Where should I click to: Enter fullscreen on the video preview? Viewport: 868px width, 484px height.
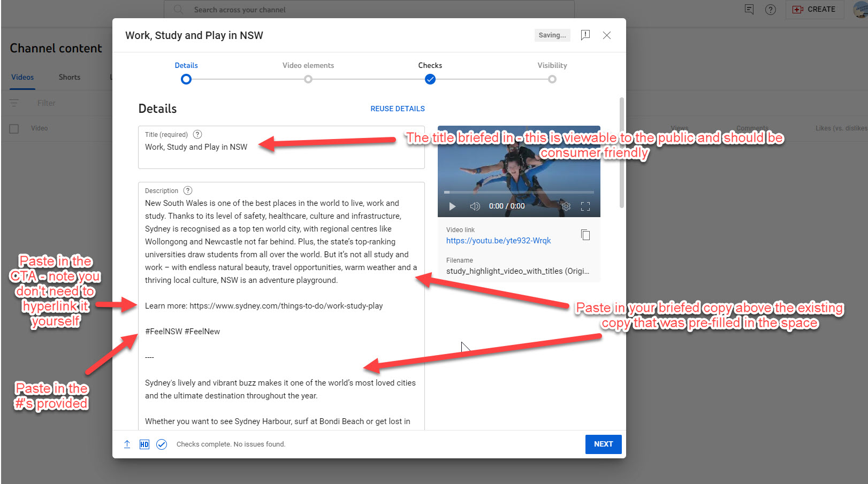pyautogui.click(x=585, y=206)
